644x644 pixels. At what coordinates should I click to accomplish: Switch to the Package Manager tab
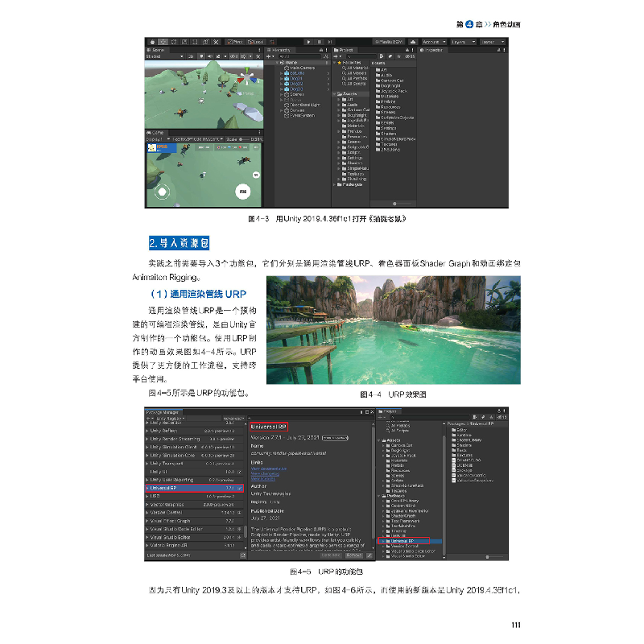[163, 412]
